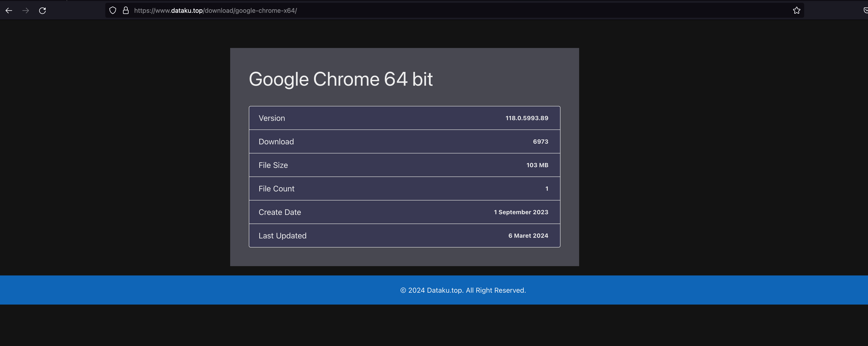
Task: Select the 'Create Date' row label
Action: pos(280,212)
